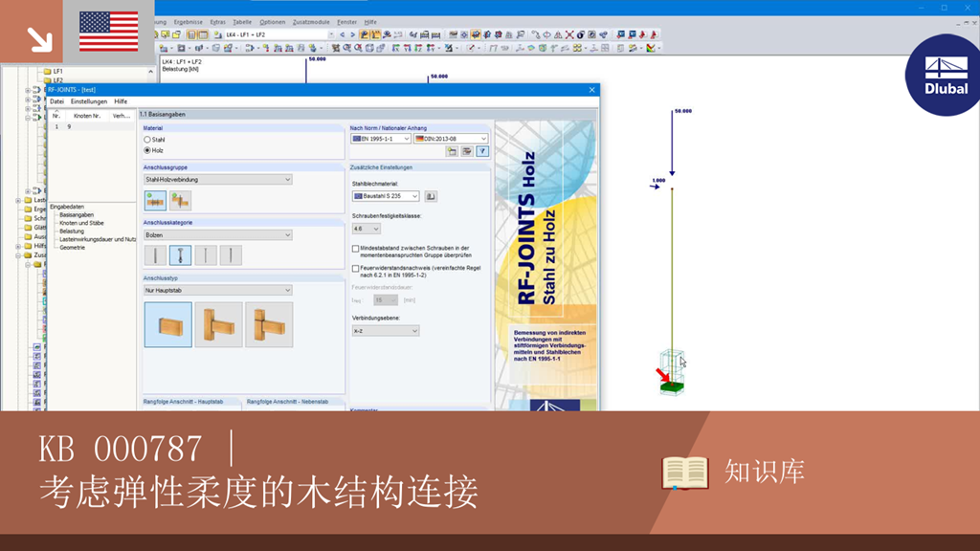The image size is (980, 551).
Task: Select the first fastener type icon
Action: click(156, 255)
